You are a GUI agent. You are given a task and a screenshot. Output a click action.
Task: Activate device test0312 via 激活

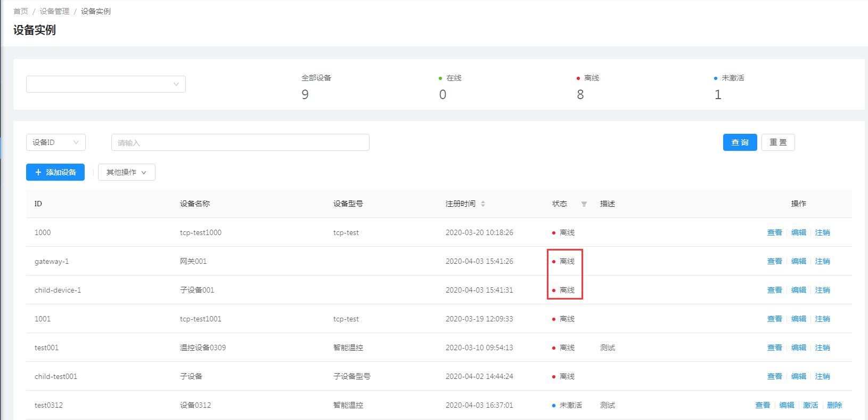[x=810, y=405]
